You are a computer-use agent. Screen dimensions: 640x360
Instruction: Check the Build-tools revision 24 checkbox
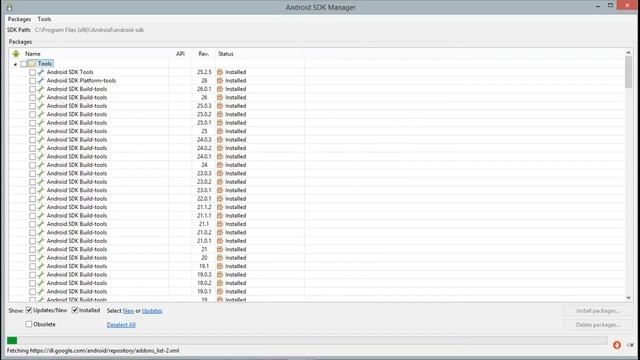(x=32, y=165)
